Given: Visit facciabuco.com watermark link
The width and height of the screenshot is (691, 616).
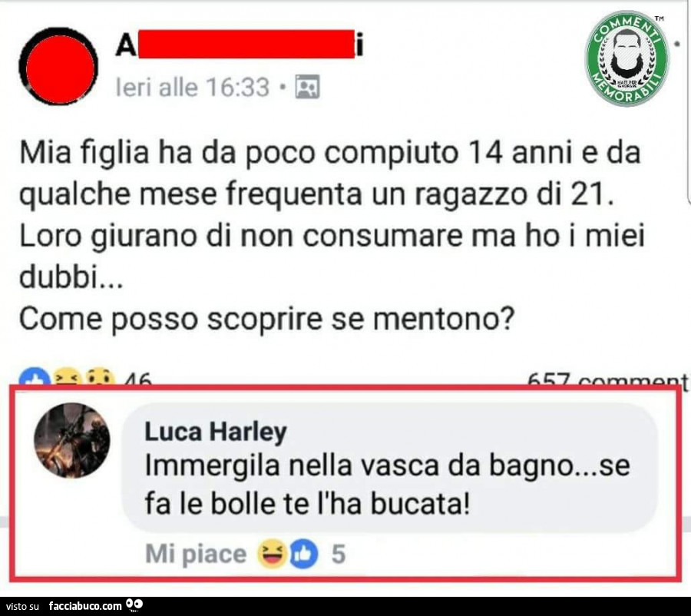Looking at the screenshot, I should (85, 606).
